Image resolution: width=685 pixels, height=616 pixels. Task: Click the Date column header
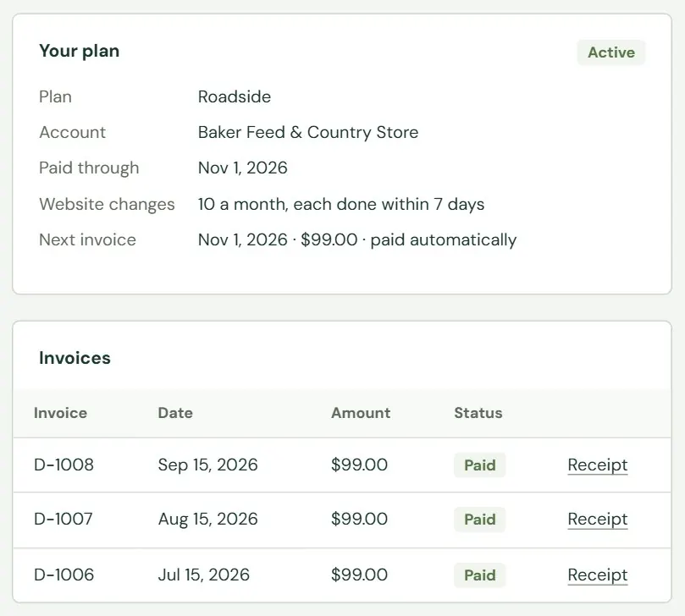175,413
